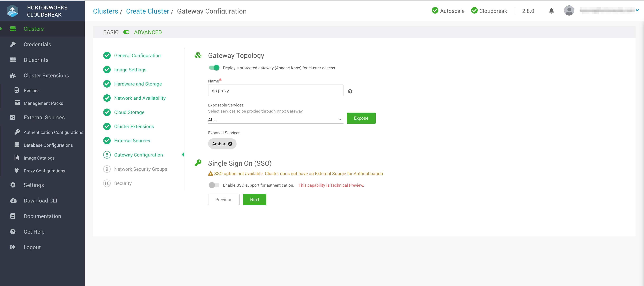Click the Next button
Viewport: 644px width, 286px height.
254,200
